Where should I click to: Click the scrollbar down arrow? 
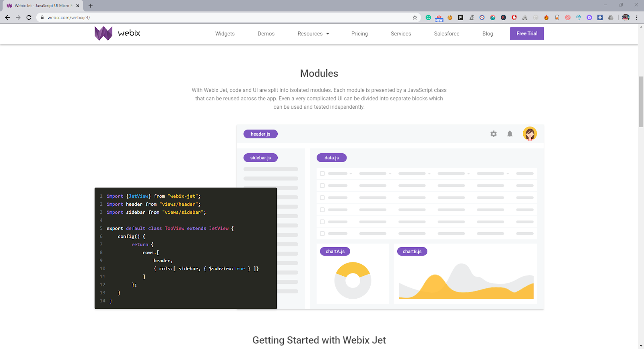(641, 346)
